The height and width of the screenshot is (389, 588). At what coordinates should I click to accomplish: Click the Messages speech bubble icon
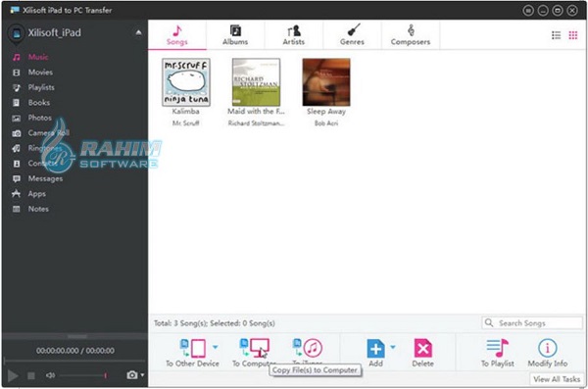(x=17, y=178)
